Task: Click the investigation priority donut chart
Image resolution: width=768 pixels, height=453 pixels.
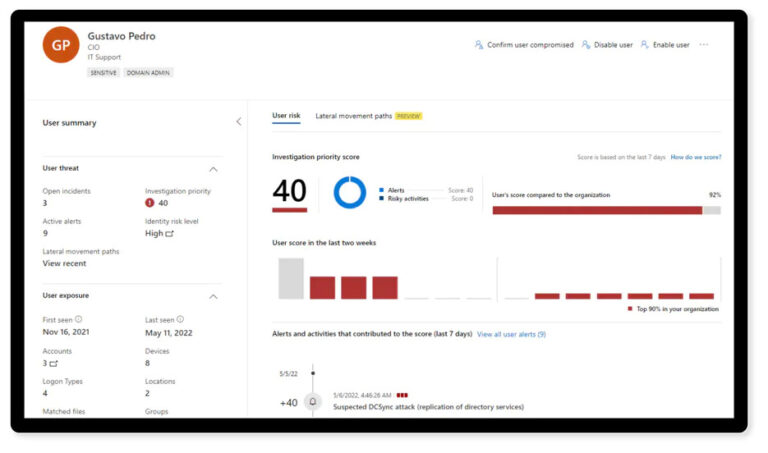Action: (x=350, y=192)
